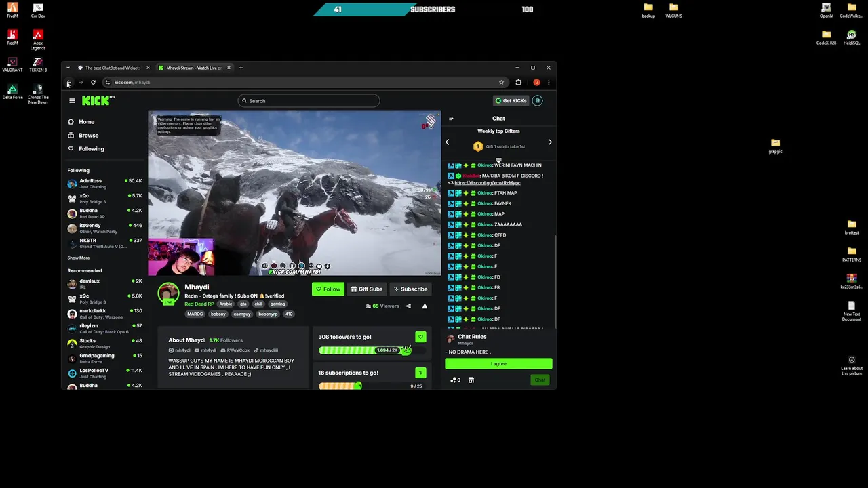Click the Subscribe button
This screenshot has width=868, height=488.
pyautogui.click(x=410, y=289)
